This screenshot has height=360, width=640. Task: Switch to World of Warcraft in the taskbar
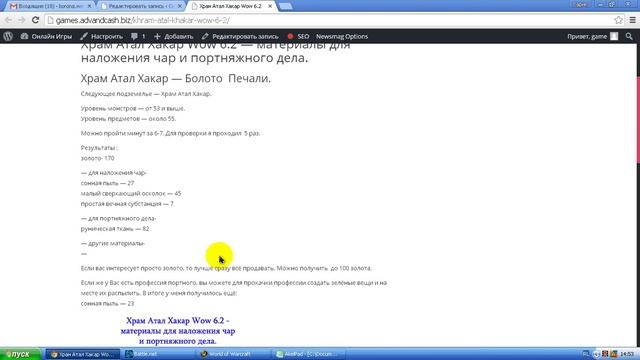point(233,354)
